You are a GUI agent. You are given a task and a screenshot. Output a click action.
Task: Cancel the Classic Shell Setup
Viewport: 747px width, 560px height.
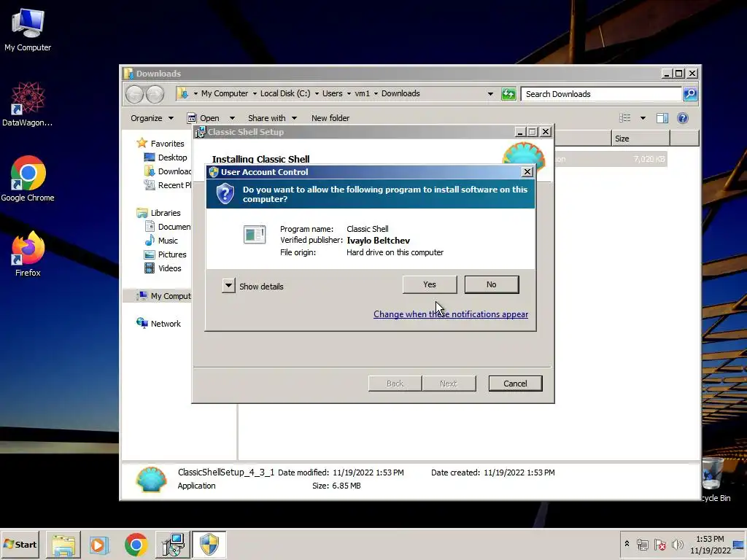click(516, 384)
